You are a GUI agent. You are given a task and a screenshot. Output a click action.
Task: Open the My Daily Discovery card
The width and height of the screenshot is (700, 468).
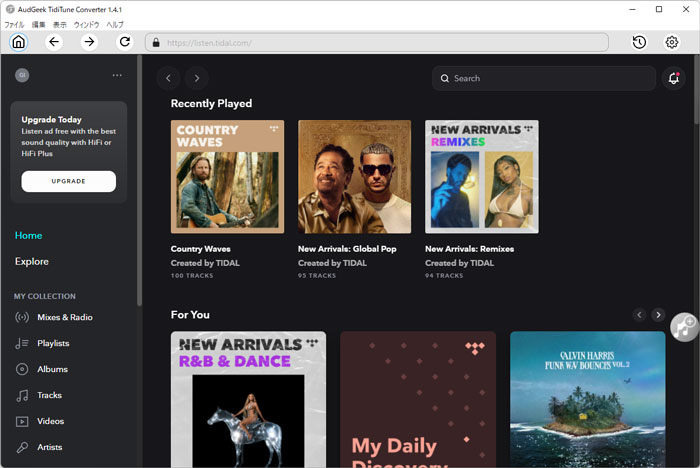pyautogui.click(x=418, y=399)
